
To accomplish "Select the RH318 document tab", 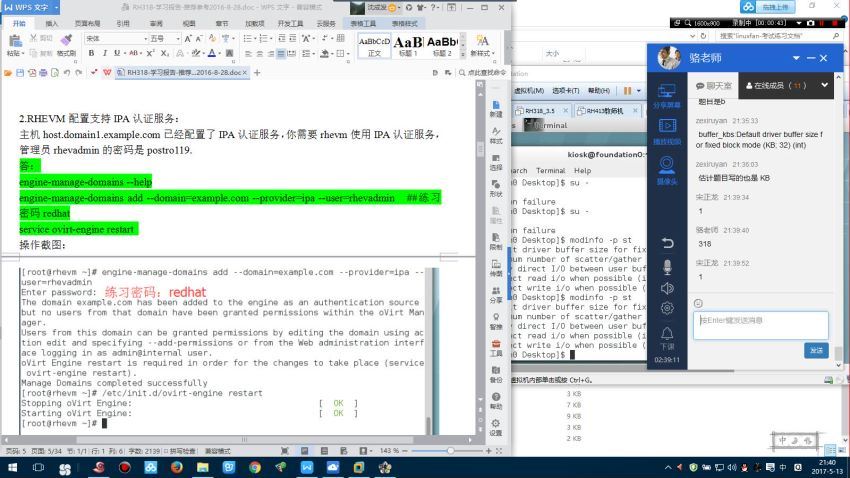I will pos(182,73).
